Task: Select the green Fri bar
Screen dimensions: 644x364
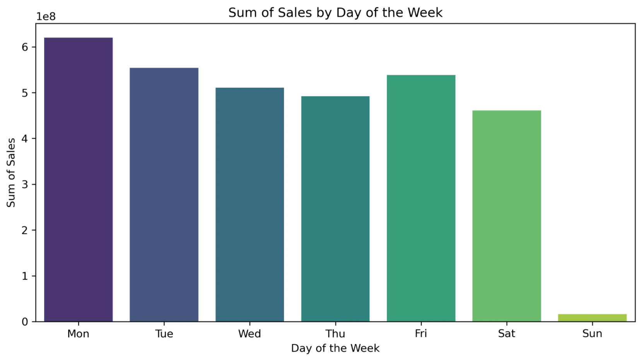Action: click(x=421, y=198)
